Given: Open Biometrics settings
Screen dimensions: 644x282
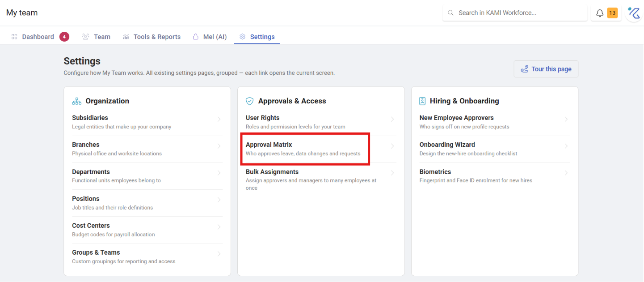Looking at the screenshot, I should [495, 176].
